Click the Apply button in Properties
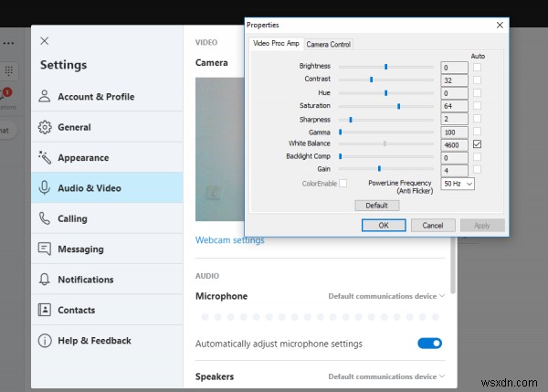The height and width of the screenshot is (392, 548). tap(482, 226)
